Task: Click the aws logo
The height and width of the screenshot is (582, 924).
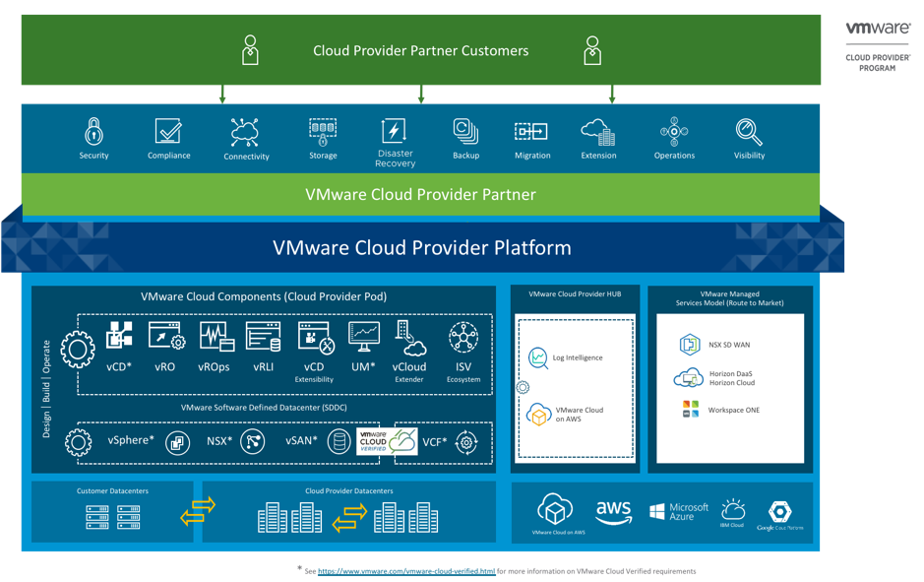Action: click(x=613, y=511)
